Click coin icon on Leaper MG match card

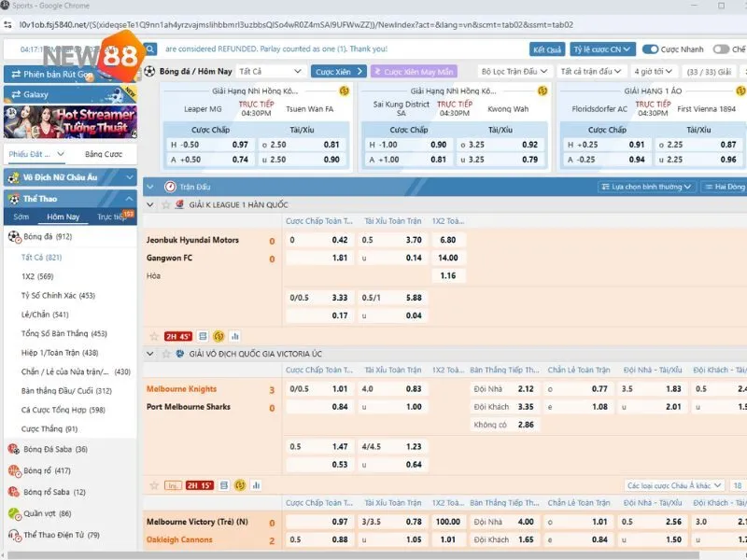(344, 91)
